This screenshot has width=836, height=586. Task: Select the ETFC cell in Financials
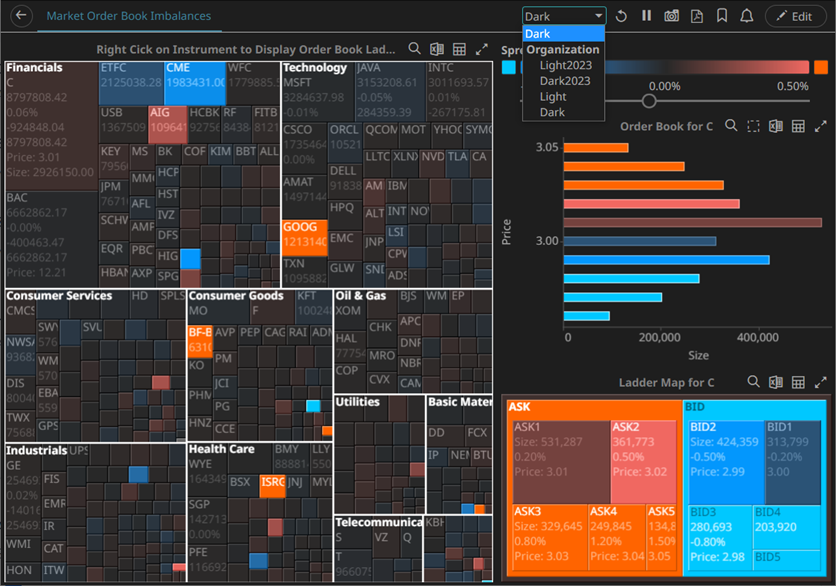pos(131,83)
